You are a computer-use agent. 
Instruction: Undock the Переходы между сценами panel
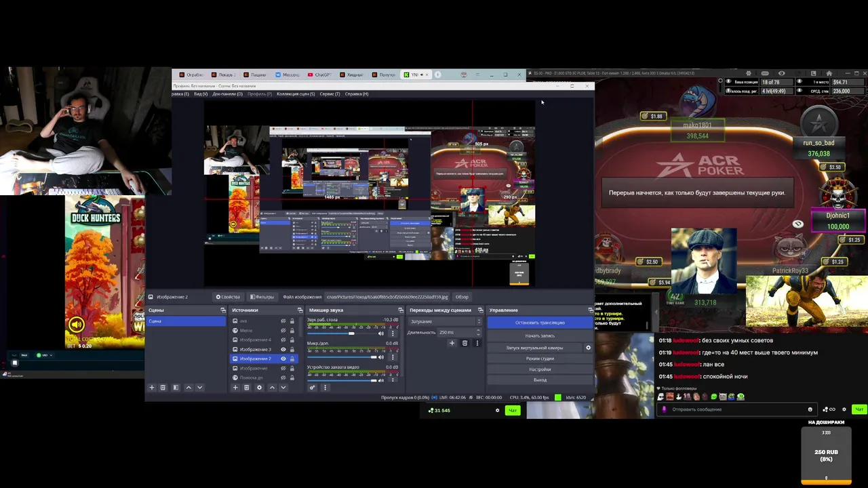click(x=481, y=310)
